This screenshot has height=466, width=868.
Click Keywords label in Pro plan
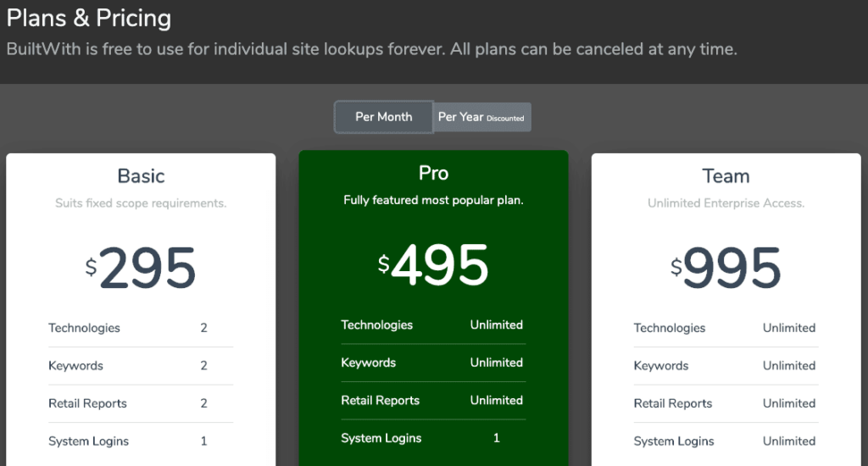(368, 363)
